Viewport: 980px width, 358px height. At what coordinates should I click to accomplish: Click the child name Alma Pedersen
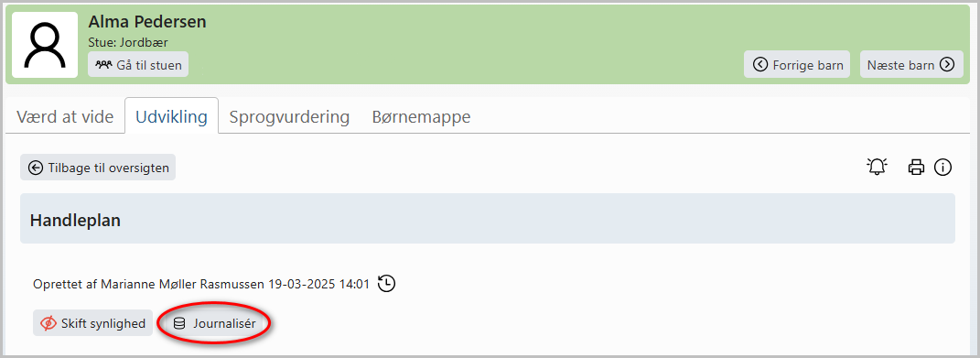click(147, 22)
